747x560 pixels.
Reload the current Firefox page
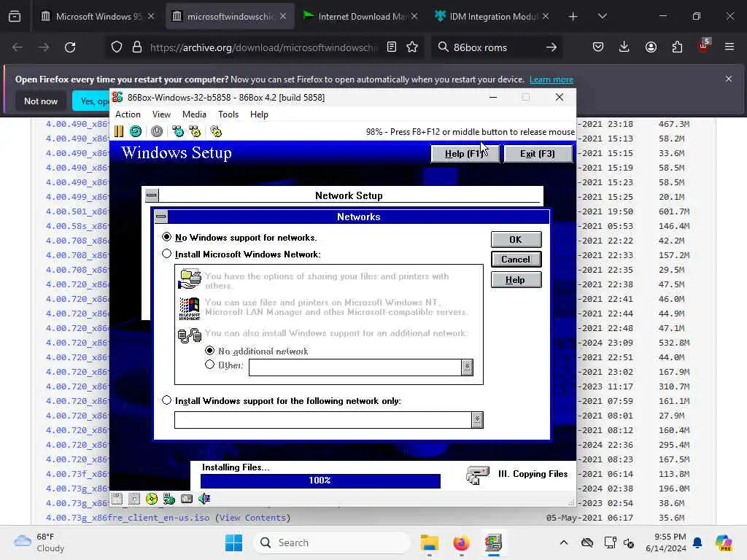coord(70,47)
